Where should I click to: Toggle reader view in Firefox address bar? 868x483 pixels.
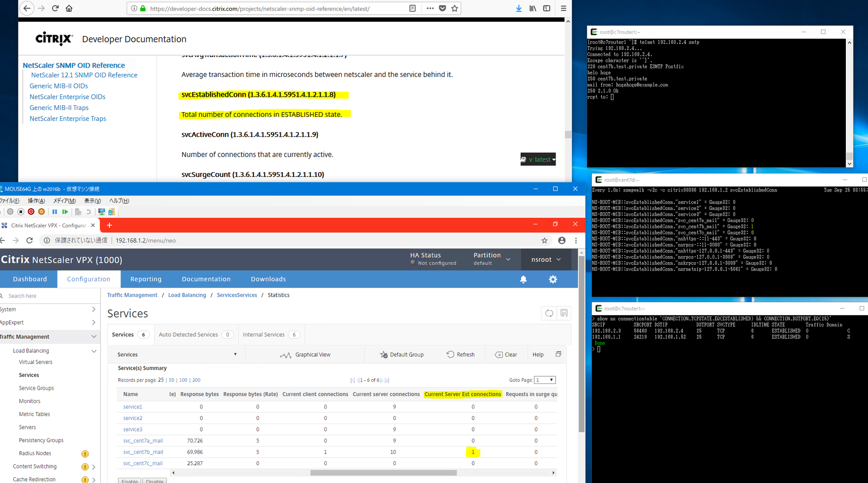click(x=412, y=8)
